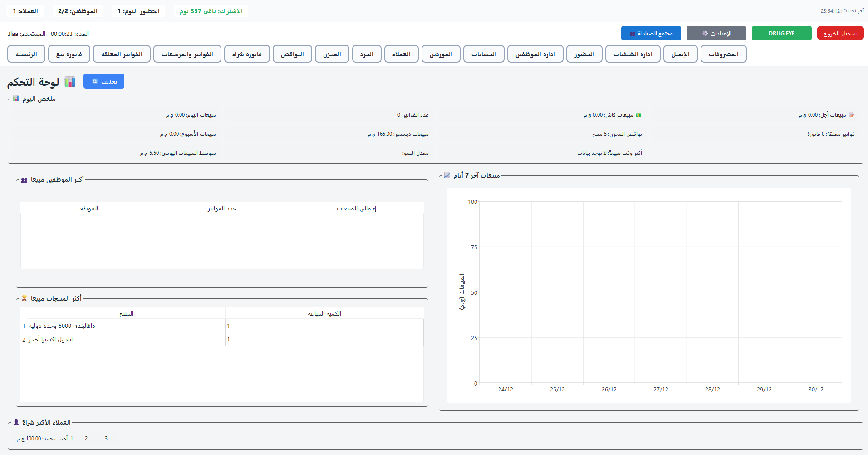Click the DRUG EYE button
This screenshot has width=868, height=455.
[781, 33]
